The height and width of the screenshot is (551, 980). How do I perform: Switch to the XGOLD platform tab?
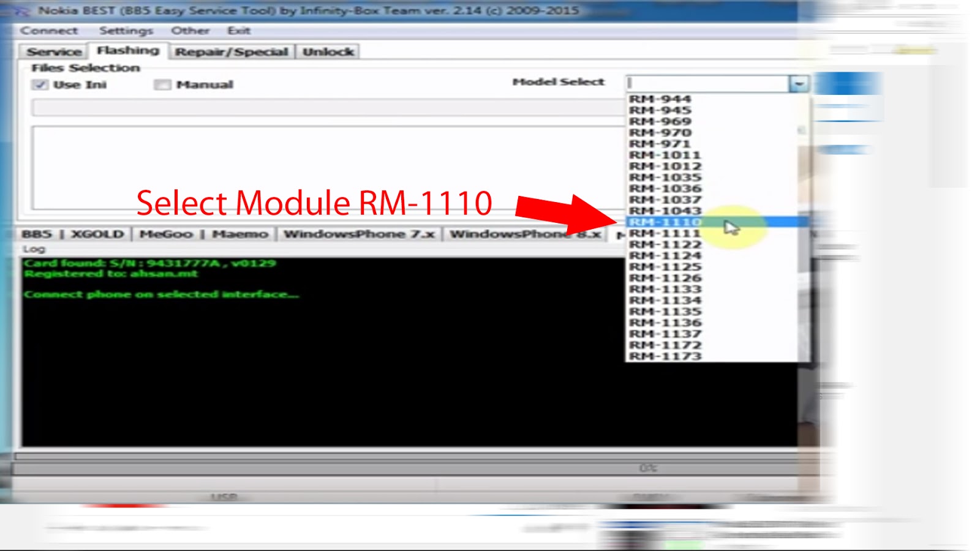pyautogui.click(x=97, y=234)
